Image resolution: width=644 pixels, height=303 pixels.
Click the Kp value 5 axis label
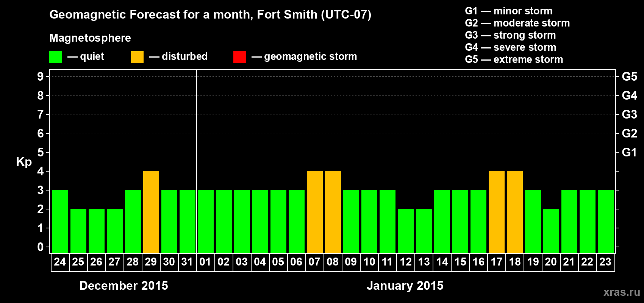pos(41,152)
